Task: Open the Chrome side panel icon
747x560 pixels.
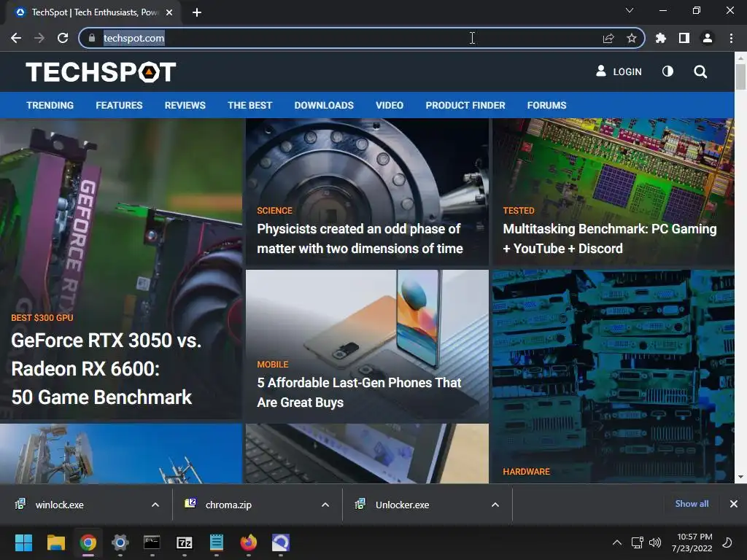Action: 684,38
